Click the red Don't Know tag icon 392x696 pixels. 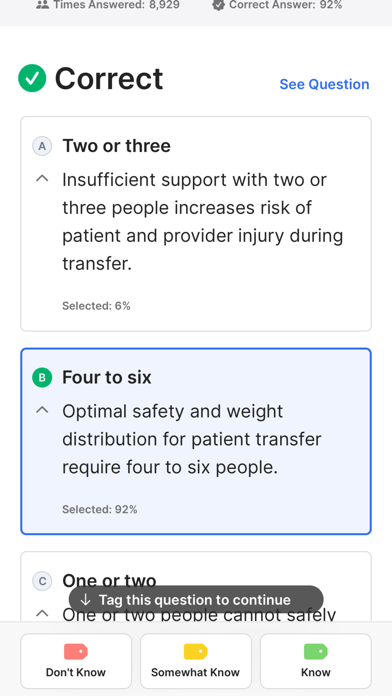tap(76, 652)
